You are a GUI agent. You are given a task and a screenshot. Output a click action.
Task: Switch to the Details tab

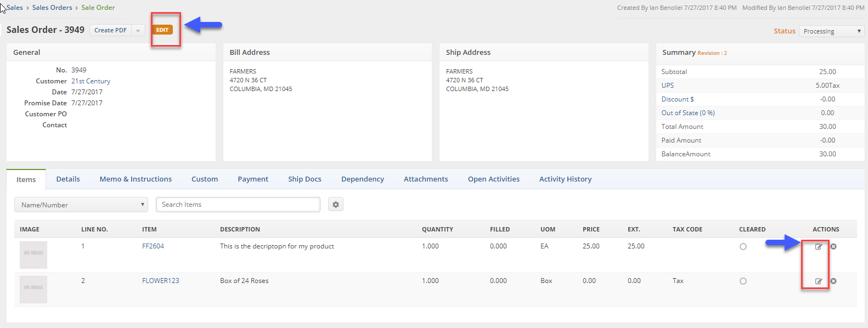(68, 179)
